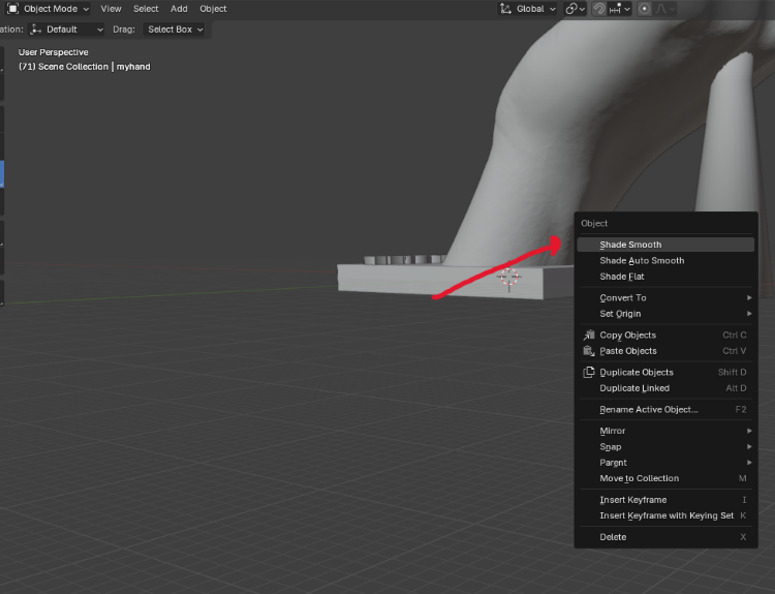Click the 3D cursor in viewport

click(x=509, y=277)
